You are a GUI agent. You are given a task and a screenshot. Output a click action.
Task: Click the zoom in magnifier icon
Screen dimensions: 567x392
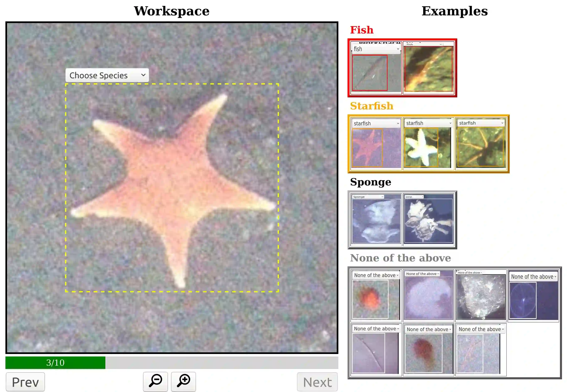[x=184, y=381]
